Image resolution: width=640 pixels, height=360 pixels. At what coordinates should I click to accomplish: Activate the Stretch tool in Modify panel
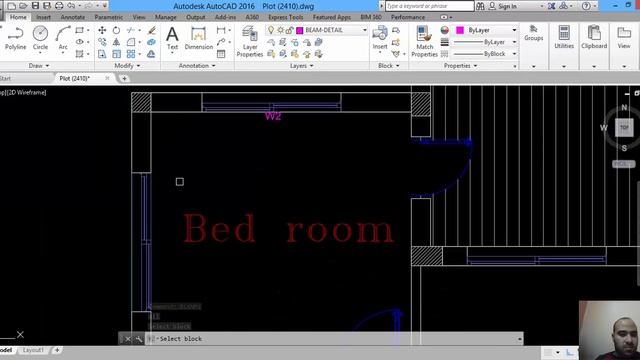[x=102, y=54]
